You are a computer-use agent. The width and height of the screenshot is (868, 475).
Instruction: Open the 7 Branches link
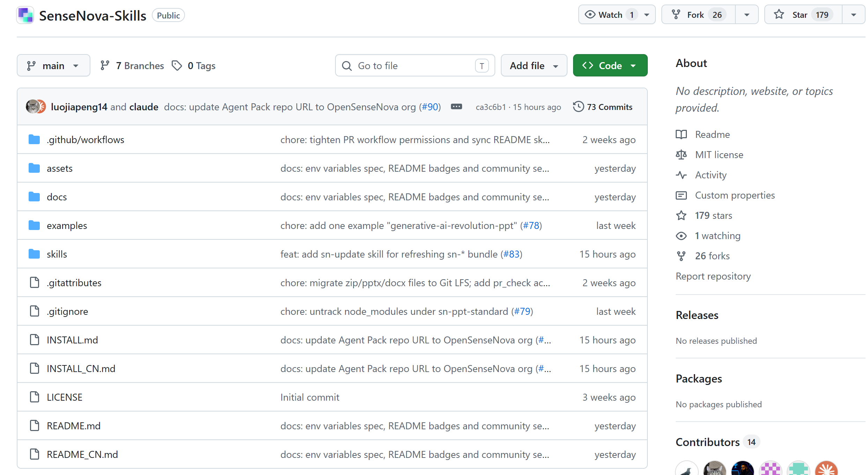[132, 66]
